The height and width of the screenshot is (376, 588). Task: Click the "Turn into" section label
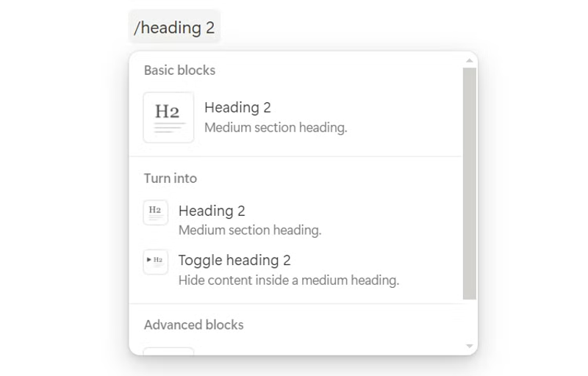[x=171, y=178]
